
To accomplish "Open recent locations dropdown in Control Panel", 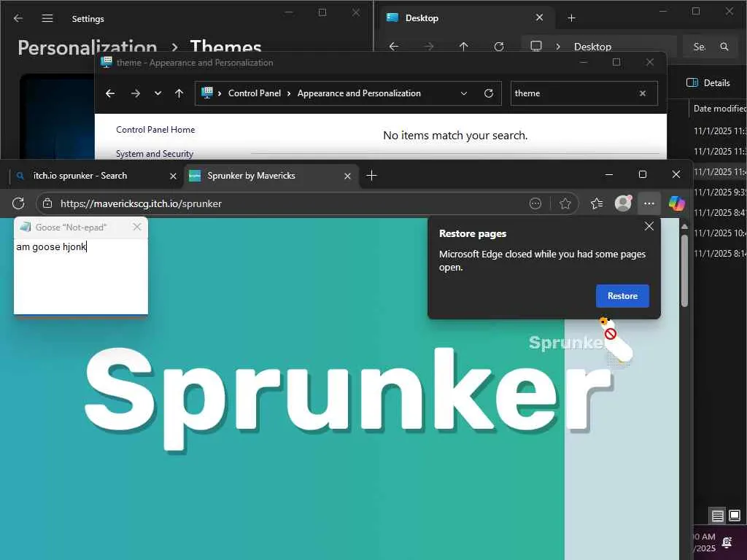I will pos(158,93).
